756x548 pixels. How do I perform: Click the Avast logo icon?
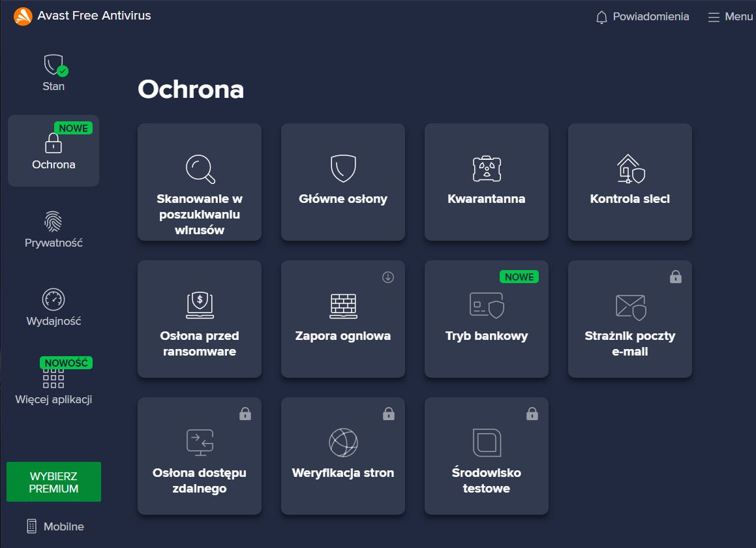pos(23,16)
